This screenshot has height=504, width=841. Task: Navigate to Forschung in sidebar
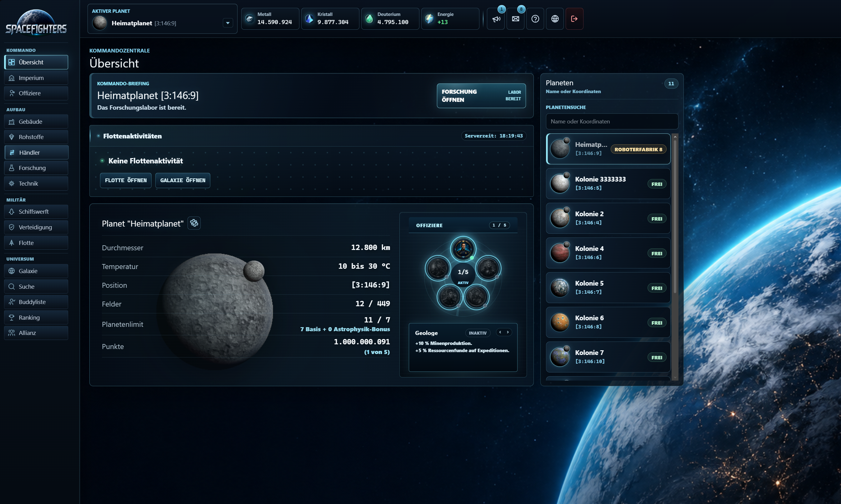pos(36,168)
